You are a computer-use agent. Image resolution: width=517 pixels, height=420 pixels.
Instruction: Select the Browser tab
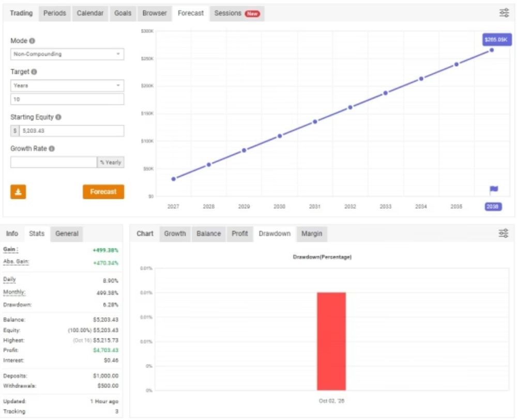point(155,13)
